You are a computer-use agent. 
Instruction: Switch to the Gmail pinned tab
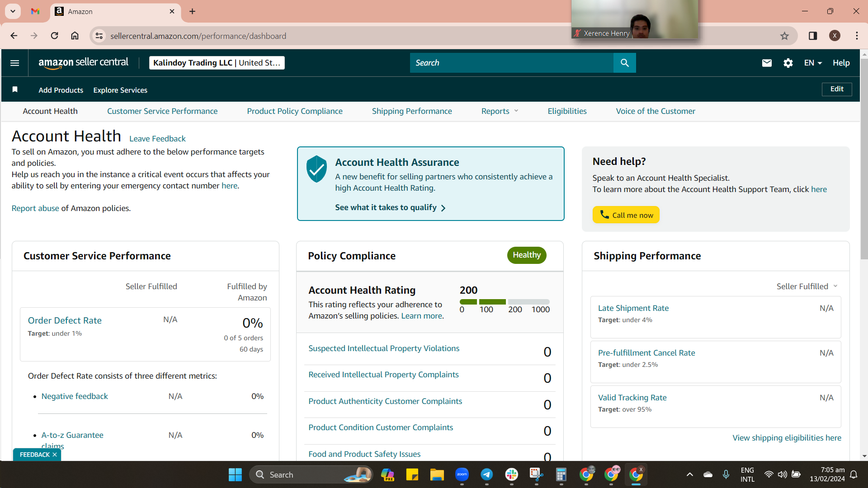(x=35, y=11)
